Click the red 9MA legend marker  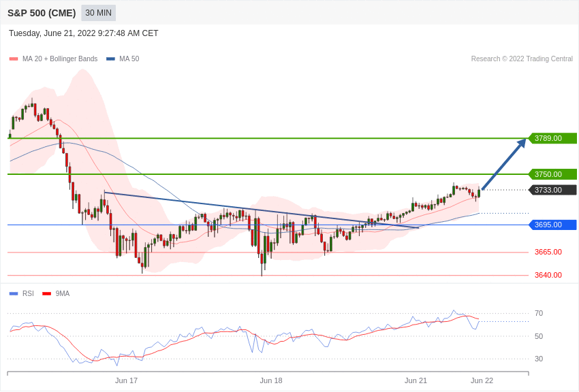pos(46,294)
